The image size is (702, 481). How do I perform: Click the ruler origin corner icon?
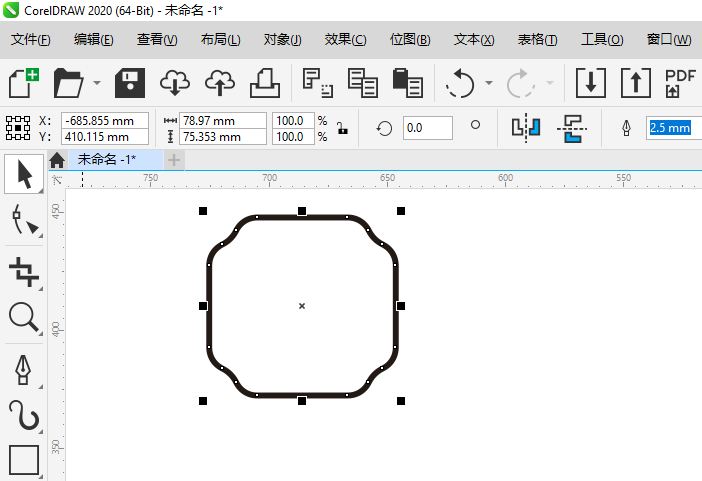[57, 180]
